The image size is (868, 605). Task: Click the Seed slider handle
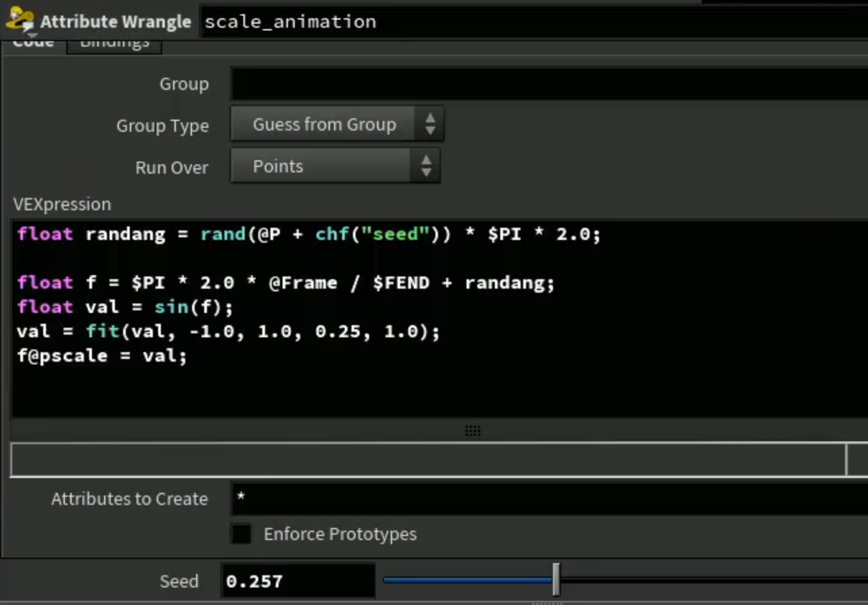click(556, 580)
